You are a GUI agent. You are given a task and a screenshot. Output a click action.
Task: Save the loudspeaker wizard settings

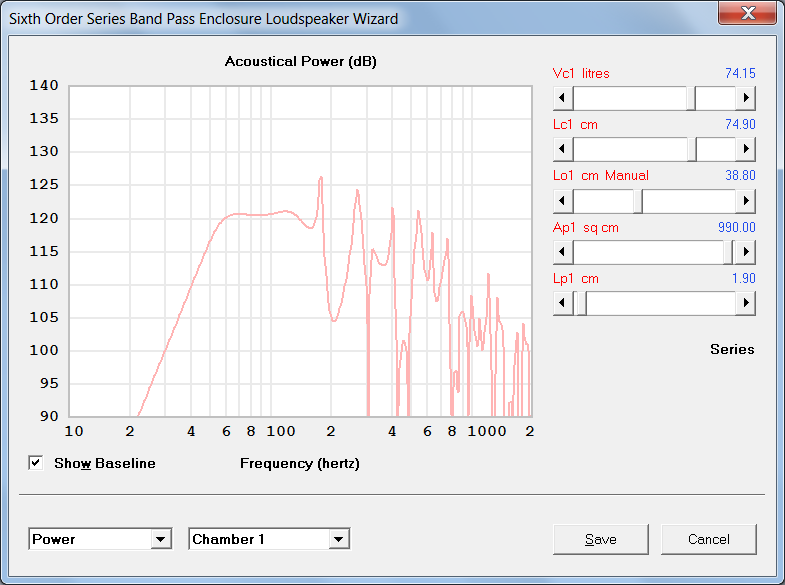click(x=601, y=539)
